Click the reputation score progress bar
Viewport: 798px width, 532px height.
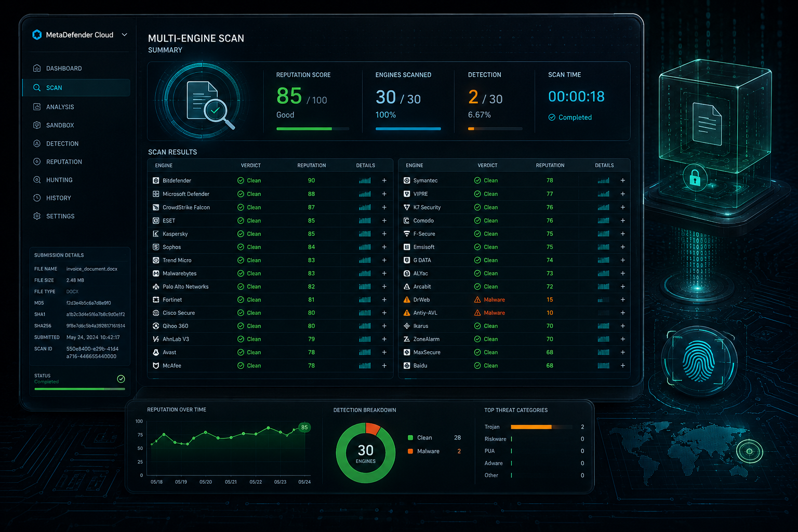(313, 129)
